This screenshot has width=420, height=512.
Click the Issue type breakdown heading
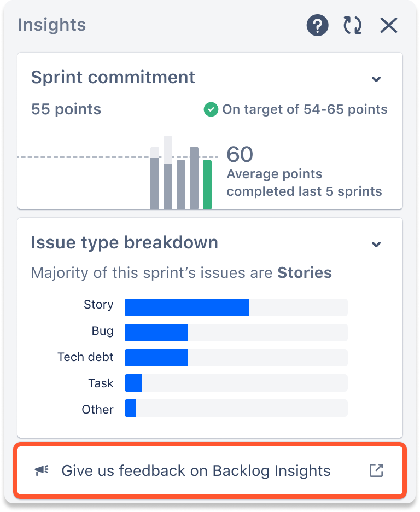(124, 243)
